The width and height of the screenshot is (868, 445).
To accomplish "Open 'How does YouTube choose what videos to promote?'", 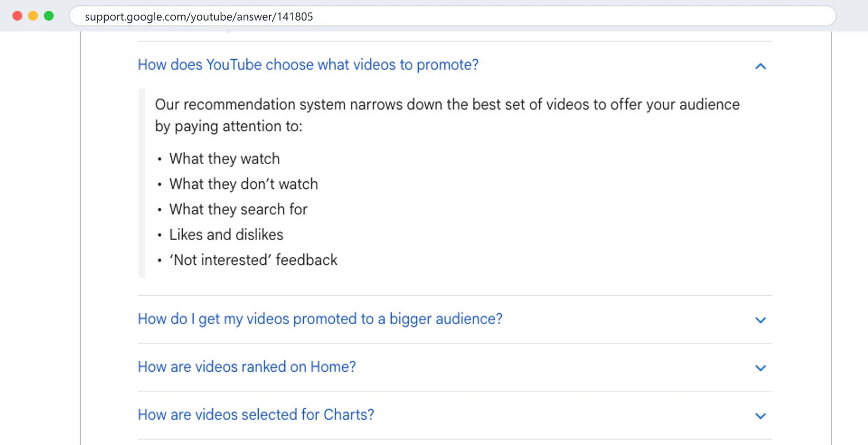I will 308,65.
